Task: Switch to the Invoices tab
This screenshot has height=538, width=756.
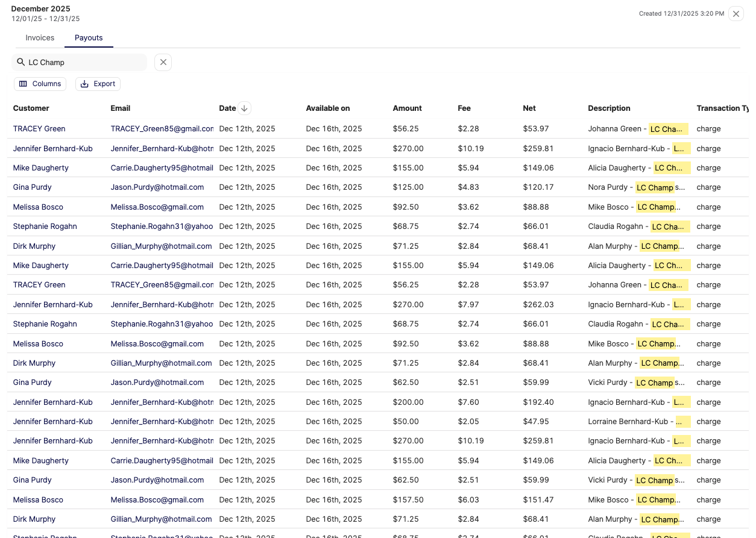Action: click(40, 38)
